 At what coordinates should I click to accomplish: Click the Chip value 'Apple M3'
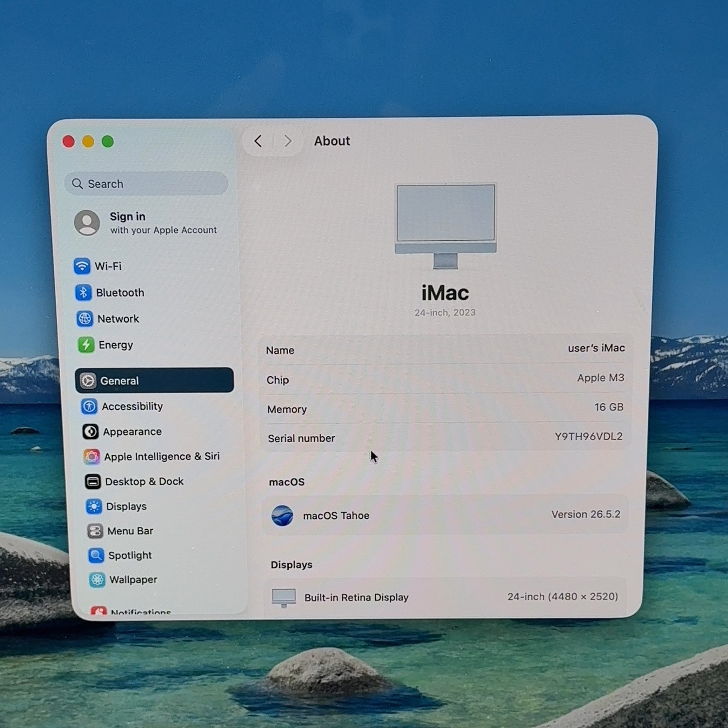click(x=601, y=378)
